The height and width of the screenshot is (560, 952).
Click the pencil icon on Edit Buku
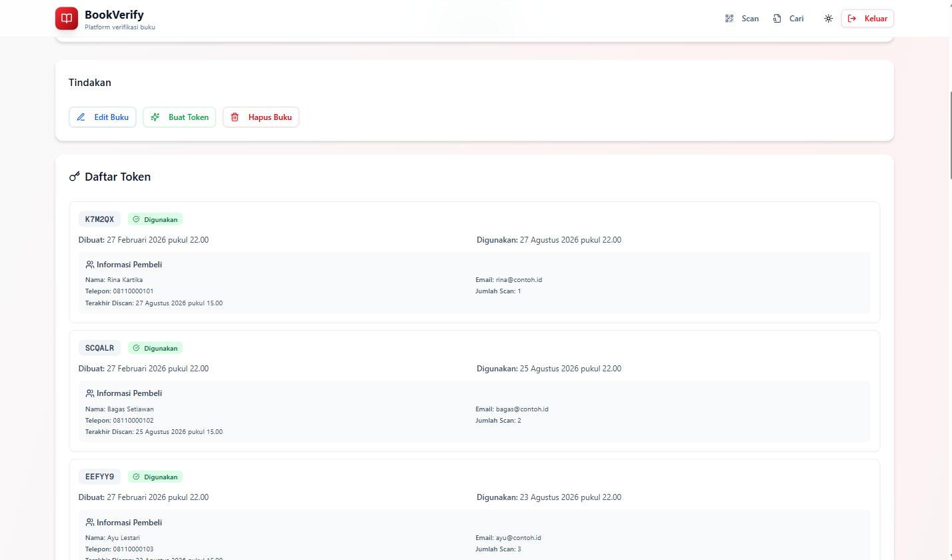pos(81,117)
